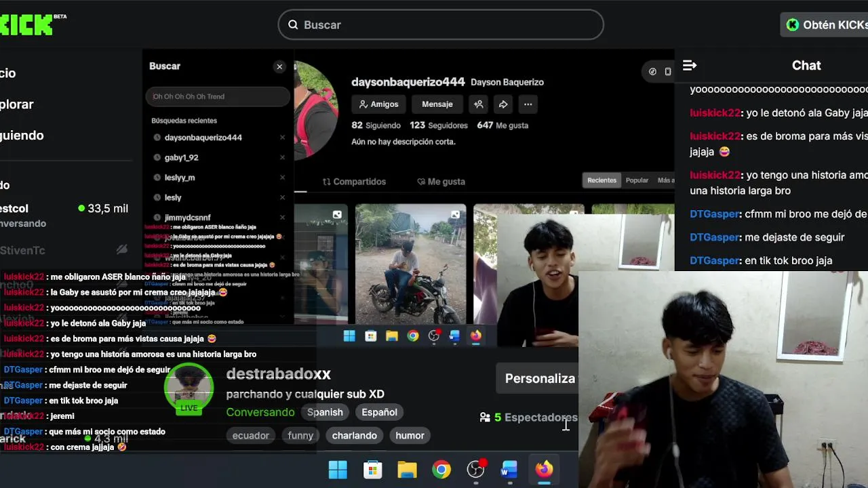
Task: Click the phone app icon at top right
Action: point(668,71)
